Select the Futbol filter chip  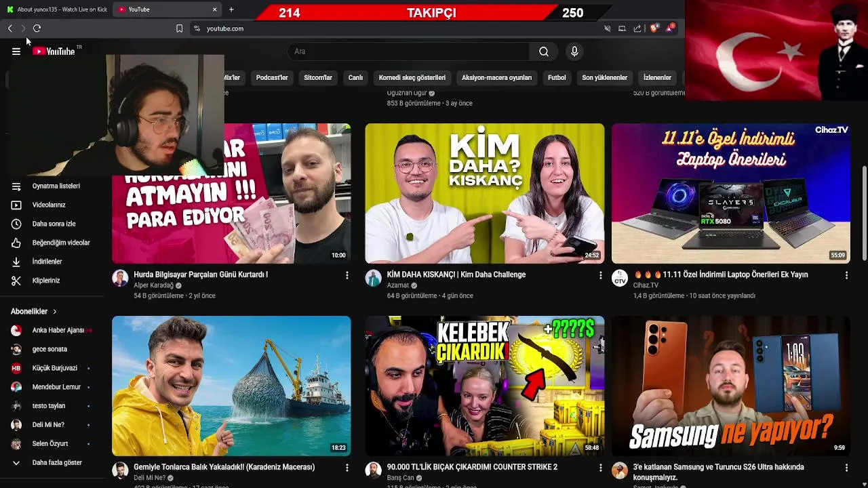pos(557,78)
